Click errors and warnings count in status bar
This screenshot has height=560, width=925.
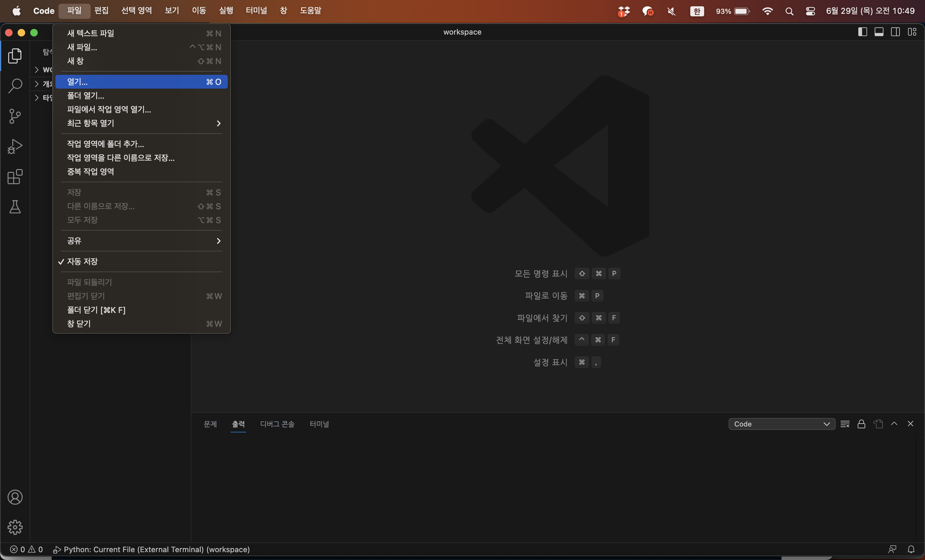[x=26, y=549]
